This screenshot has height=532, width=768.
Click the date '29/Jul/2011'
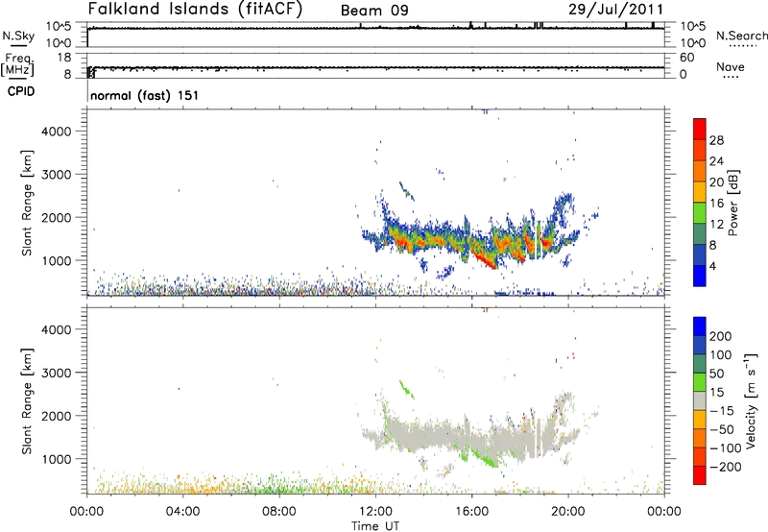pos(616,10)
